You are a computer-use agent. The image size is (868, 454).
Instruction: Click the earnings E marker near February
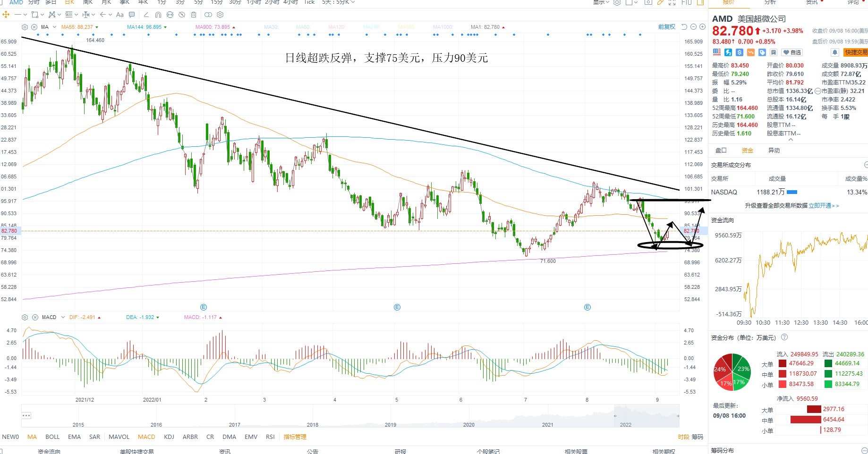204,307
